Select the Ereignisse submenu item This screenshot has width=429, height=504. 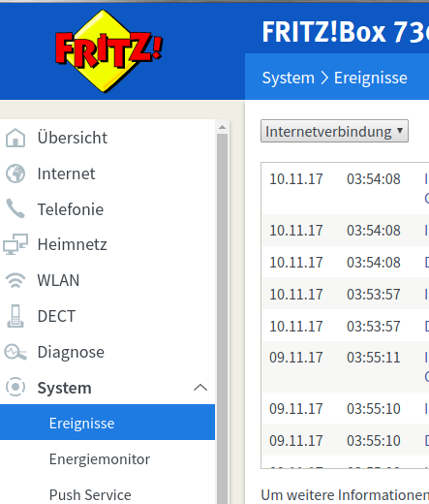tap(107, 423)
